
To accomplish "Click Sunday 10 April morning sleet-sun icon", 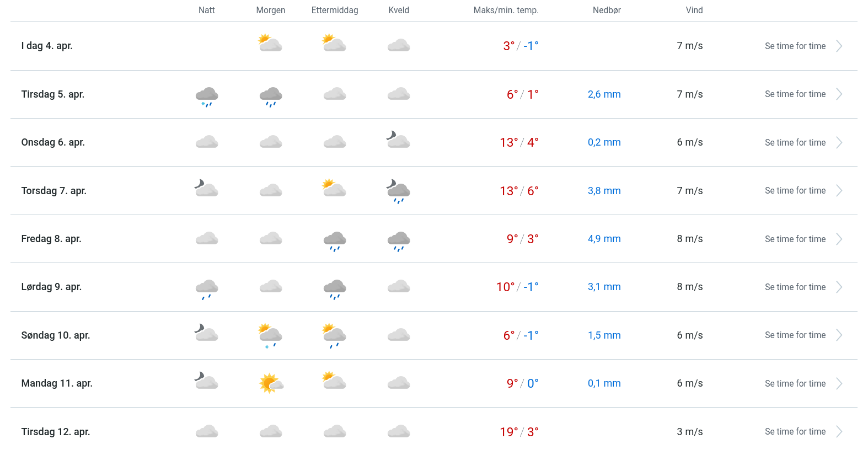I will [x=270, y=335].
